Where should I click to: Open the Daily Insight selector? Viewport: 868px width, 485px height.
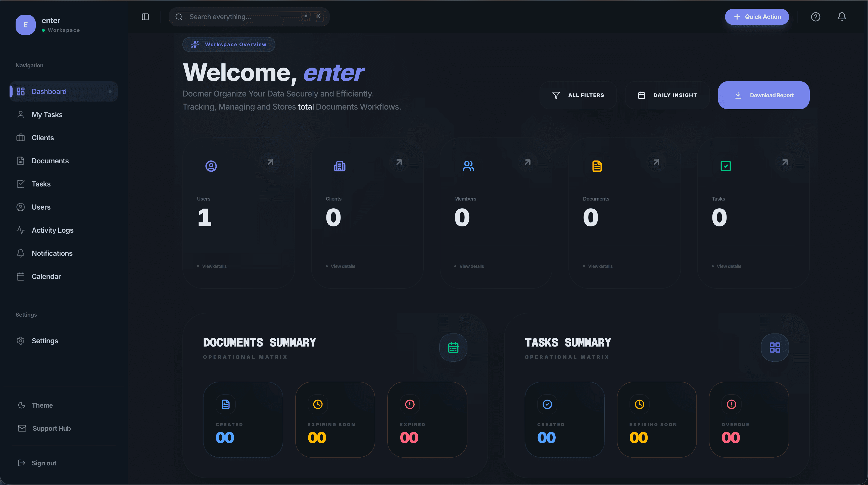point(667,95)
